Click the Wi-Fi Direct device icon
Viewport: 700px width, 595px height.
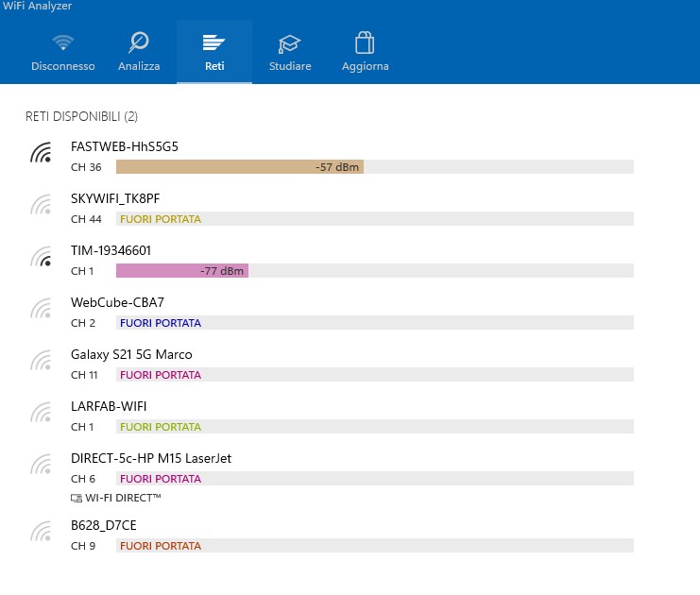pos(77,498)
